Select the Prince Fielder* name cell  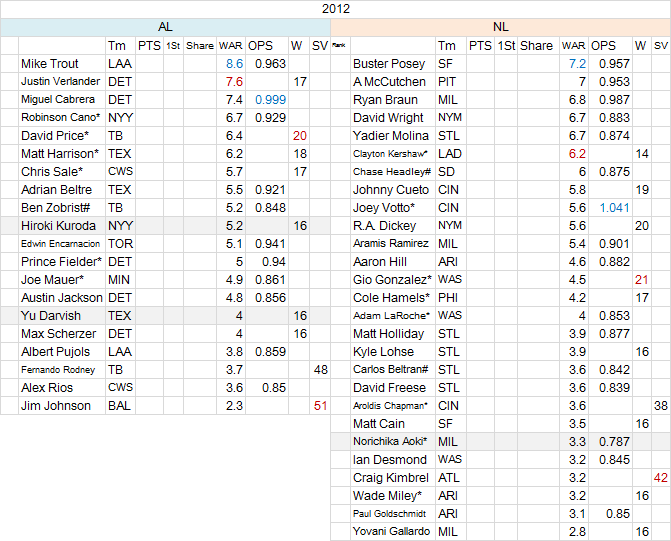click(x=62, y=262)
